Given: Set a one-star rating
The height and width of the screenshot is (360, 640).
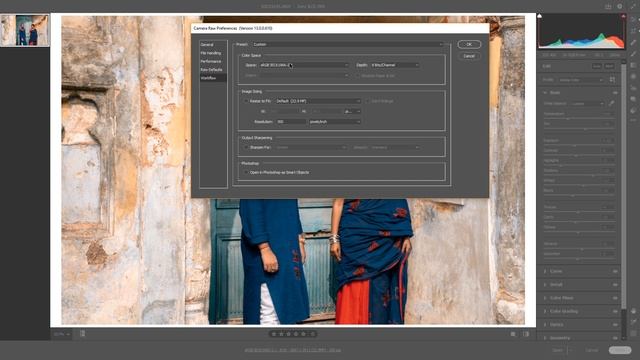Looking at the screenshot, I should tap(274, 334).
